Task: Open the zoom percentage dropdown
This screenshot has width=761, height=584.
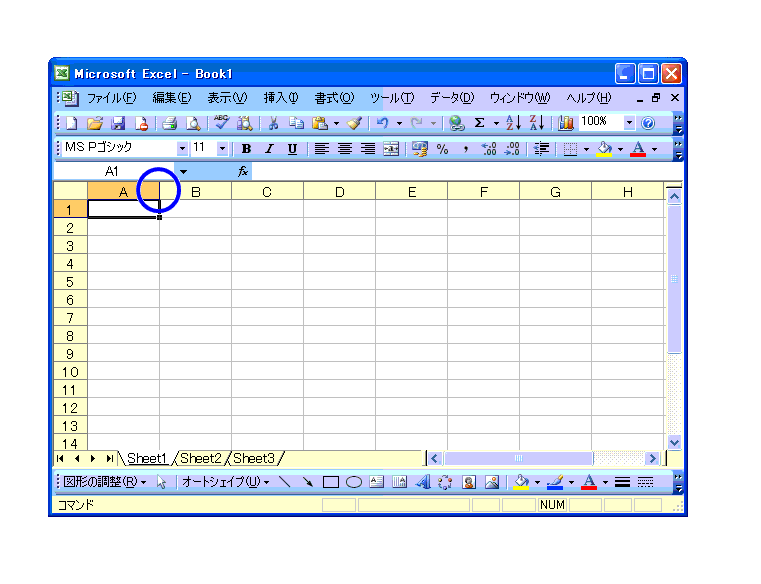Action: click(629, 122)
